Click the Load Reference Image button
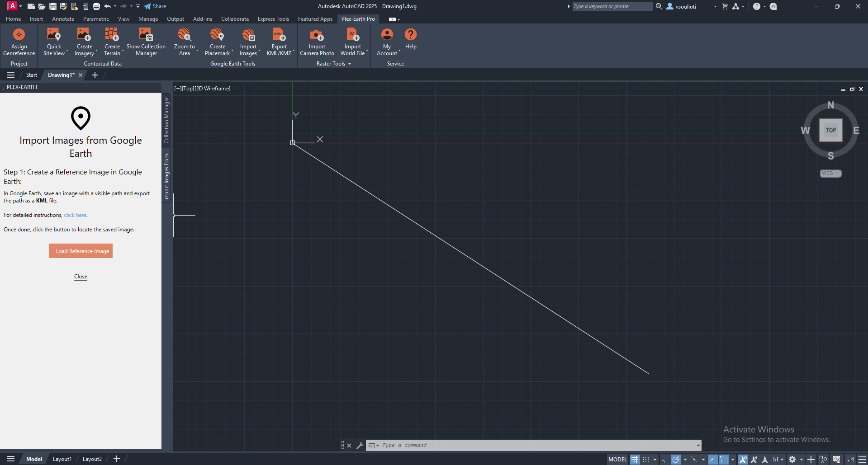Screen dimensions: 868x465 pos(81,251)
